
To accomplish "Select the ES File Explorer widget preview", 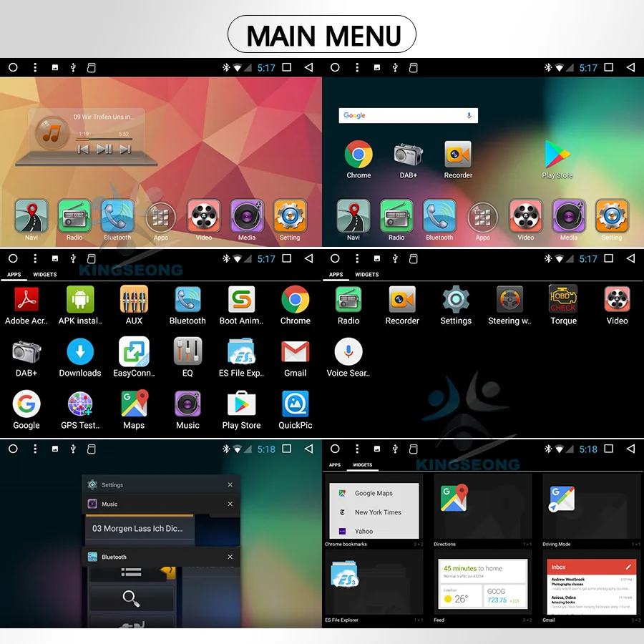I will 374,582.
